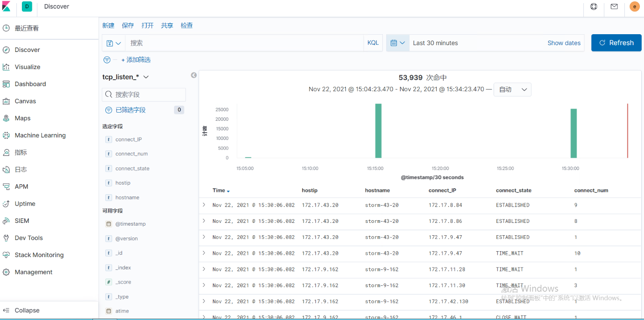Click the APM sidebar icon
The height and width of the screenshot is (320, 644).
pyautogui.click(x=6, y=186)
